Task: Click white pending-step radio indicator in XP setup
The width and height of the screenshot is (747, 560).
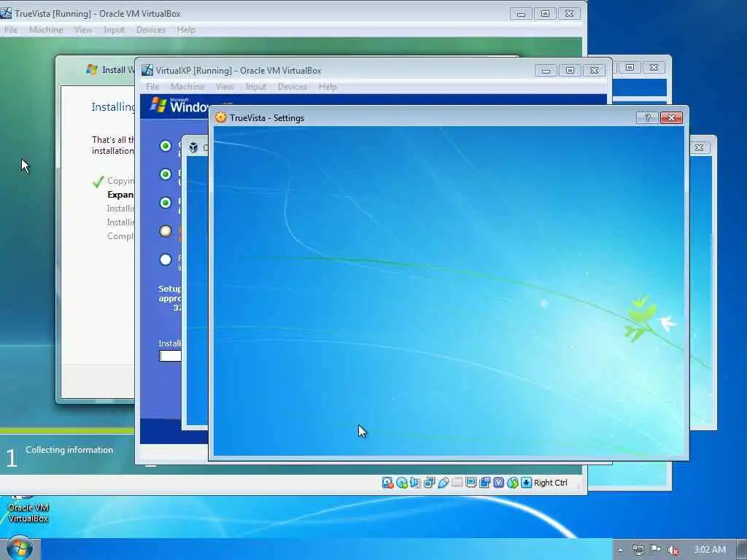Action: (166, 260)
